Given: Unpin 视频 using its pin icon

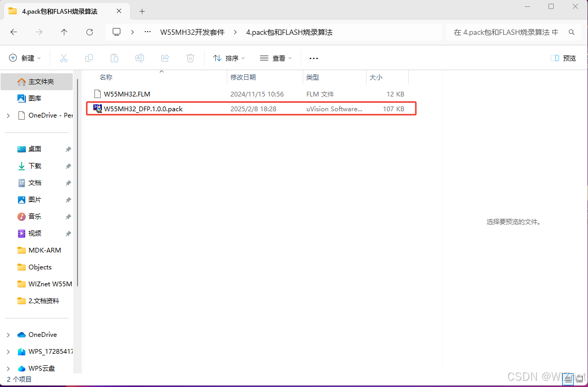Looking at the screenshot, I should tap(68, 234).
